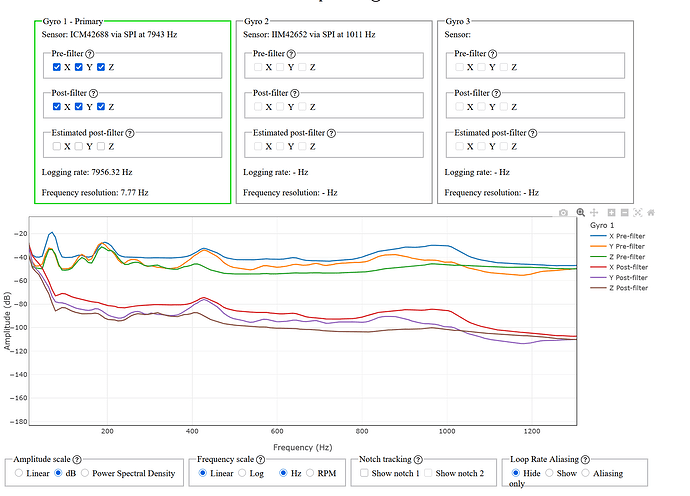Select the plot zoom magnifier tool
Image resolution: width=690 pixels, height=496 pixels.
point(580,213)
